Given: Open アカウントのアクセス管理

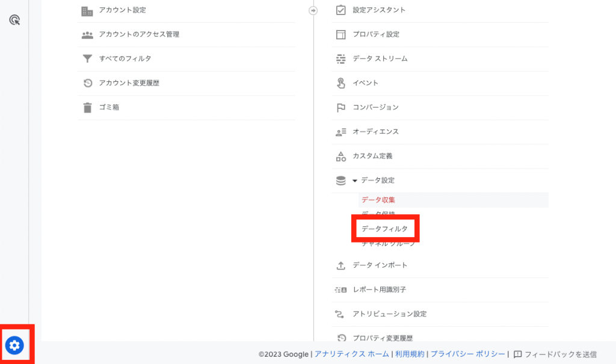Looking at the screenshot, I should 139,34.
